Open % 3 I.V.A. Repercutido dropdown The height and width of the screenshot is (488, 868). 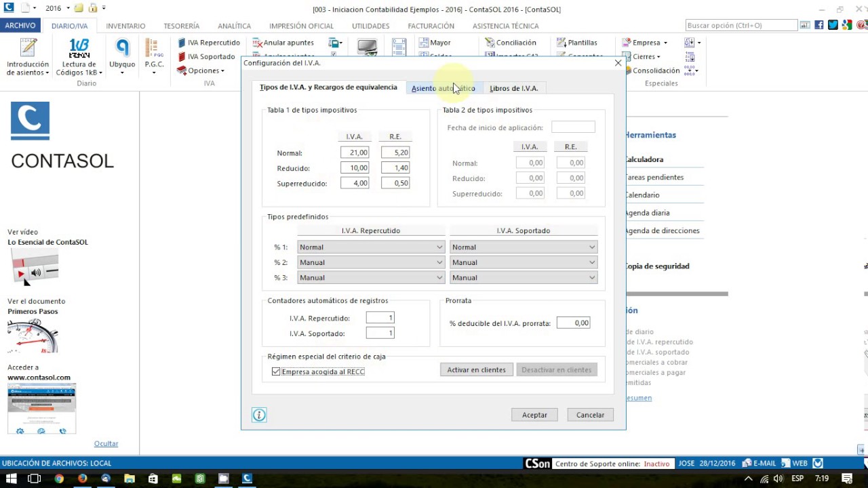point(371,278)
